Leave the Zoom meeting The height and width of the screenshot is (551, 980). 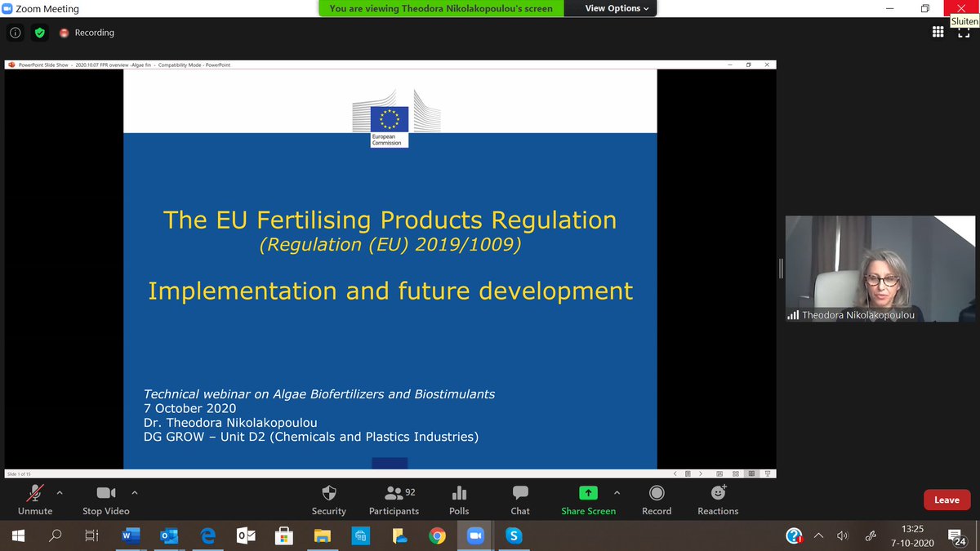[x=947, y=500]
